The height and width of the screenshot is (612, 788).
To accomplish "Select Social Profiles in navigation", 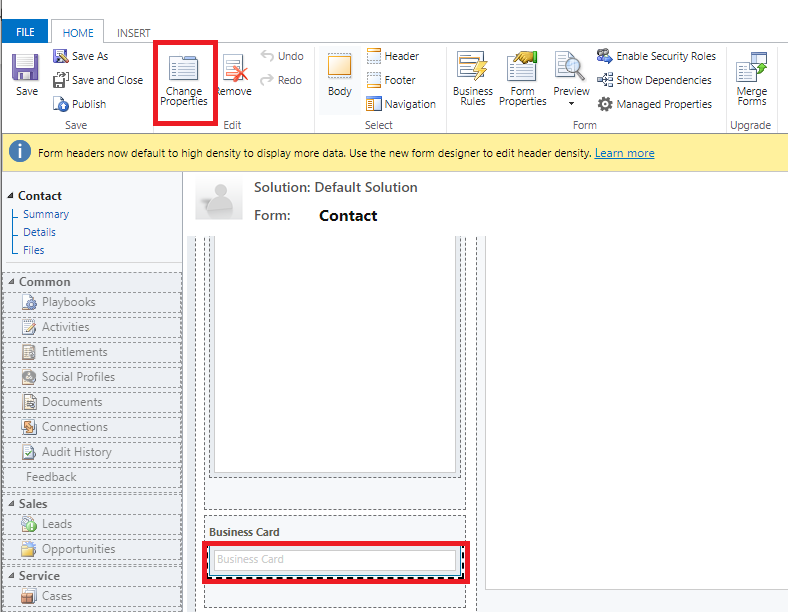I will click(92, 377).
